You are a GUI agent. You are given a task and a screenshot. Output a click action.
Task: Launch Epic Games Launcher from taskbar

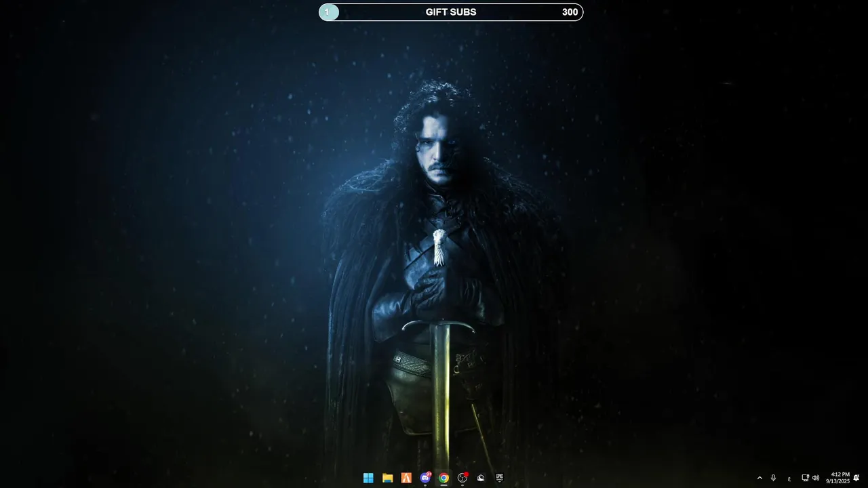tap(500, 478)
